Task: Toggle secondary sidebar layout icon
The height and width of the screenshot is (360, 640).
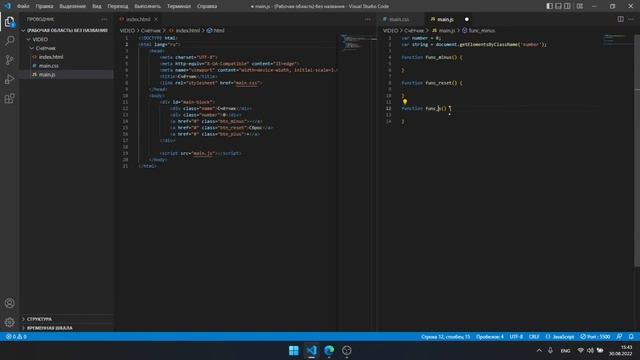Action: tap(567, 6)
